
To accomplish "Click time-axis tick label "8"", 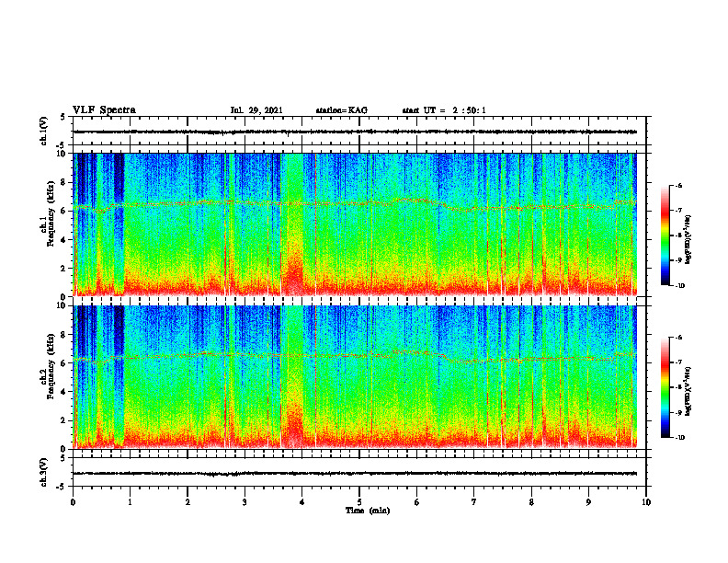I will click(x=531, y=502).
